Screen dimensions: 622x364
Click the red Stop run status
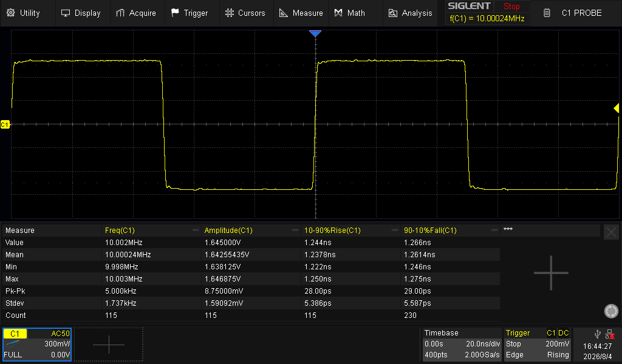click(x=511, y=6)
